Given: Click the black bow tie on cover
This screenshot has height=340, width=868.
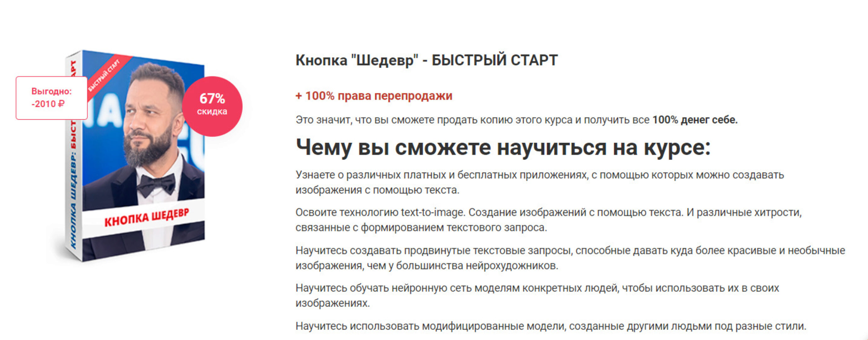Looking at the screenshot, I should [157, 184].
